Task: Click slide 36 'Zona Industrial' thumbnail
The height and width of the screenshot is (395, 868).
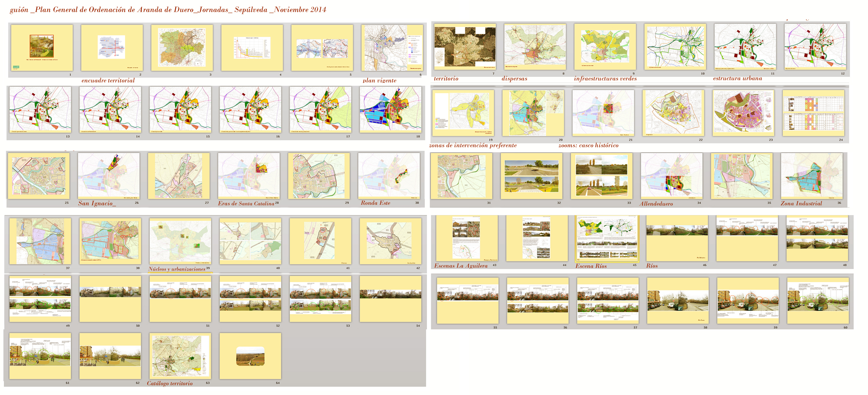Action: pos(812,176)
